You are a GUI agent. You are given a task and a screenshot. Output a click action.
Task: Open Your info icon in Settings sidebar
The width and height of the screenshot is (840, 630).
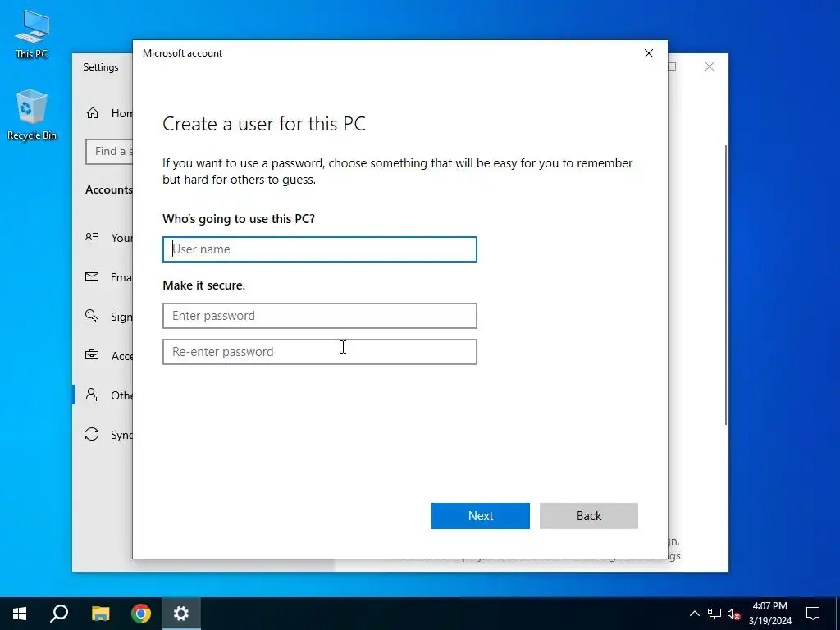[x=92, y=237]
